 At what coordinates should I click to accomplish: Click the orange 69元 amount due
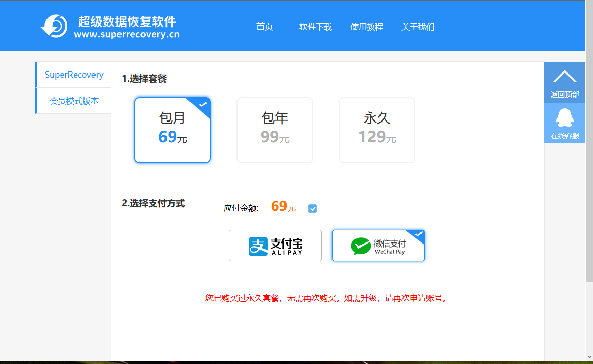coord(283,206)
